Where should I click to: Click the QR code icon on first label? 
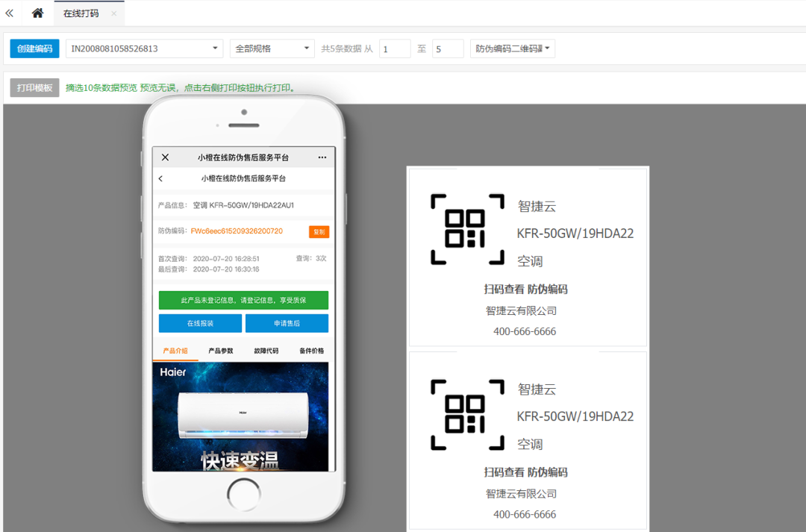[467, 229]
